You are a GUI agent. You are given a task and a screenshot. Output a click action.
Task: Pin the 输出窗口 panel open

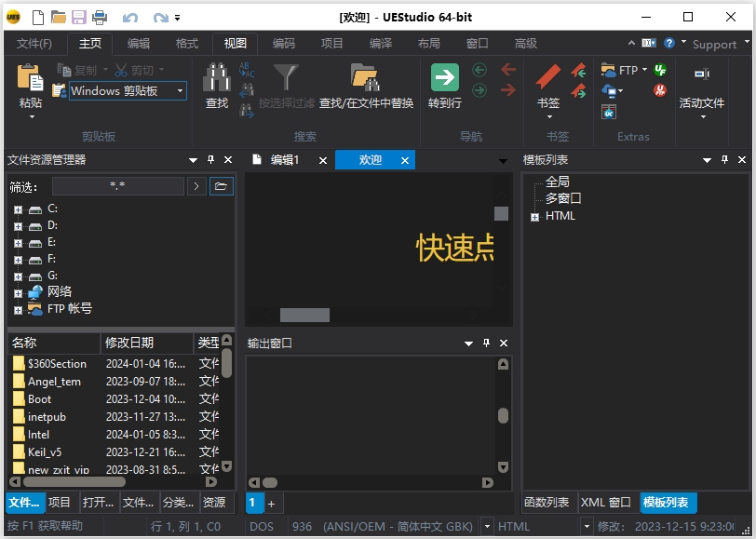[485, 343]
